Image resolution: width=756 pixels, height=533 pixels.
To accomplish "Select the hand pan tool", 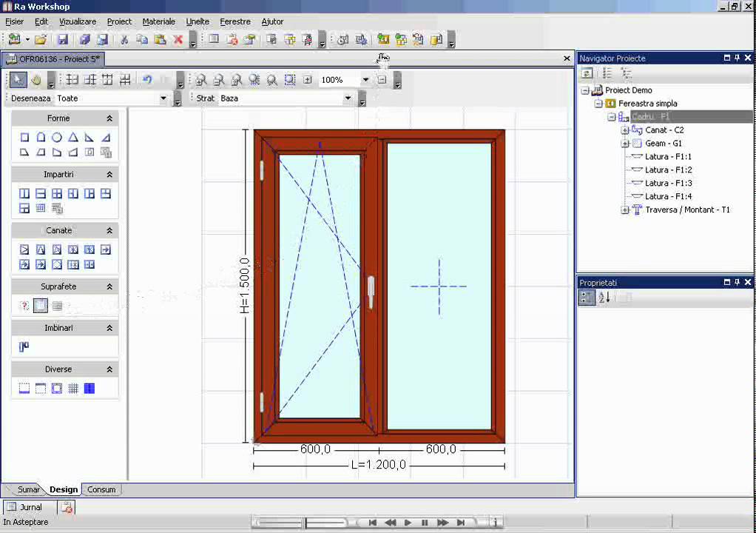I will coord(36,80).
